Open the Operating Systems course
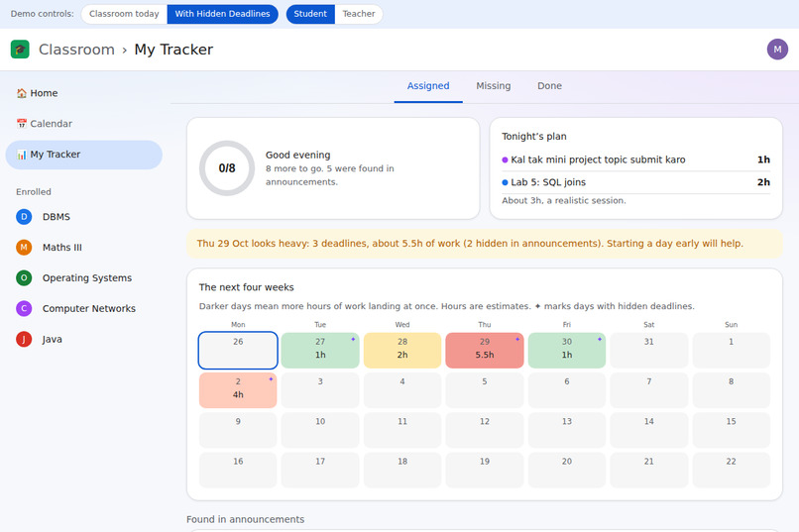This screenshot has width=799, height=532. (84, 278)
